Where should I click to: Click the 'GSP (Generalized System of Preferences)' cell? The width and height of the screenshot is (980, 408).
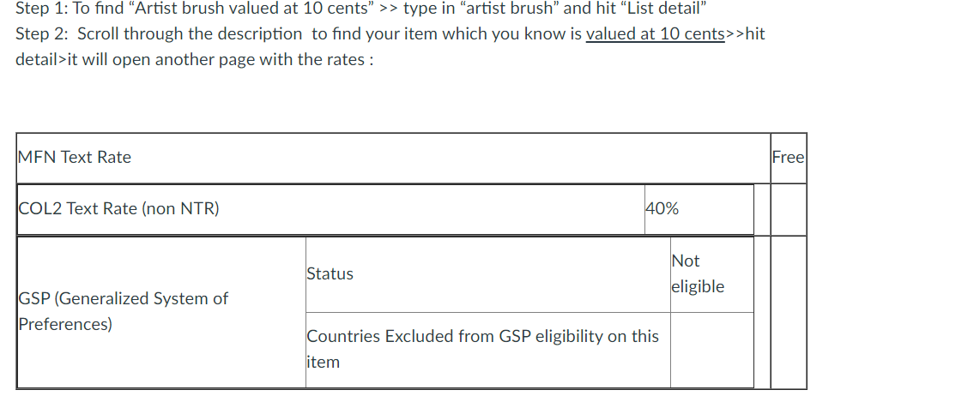point(161,312)
